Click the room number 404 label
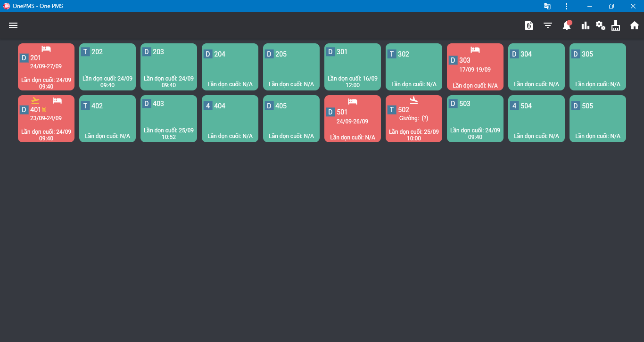This screenshot has width=644, height=342. (x=220, y=106)
